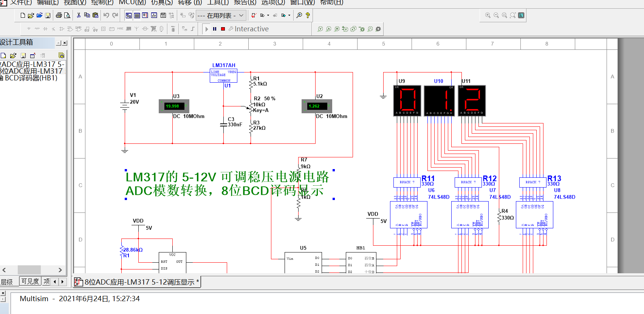Screen dimensions: 644x314
Task: Collapse the 设计工具箱 panel with pin arrow
Action: pyautogui.click(x=59, y=43)
